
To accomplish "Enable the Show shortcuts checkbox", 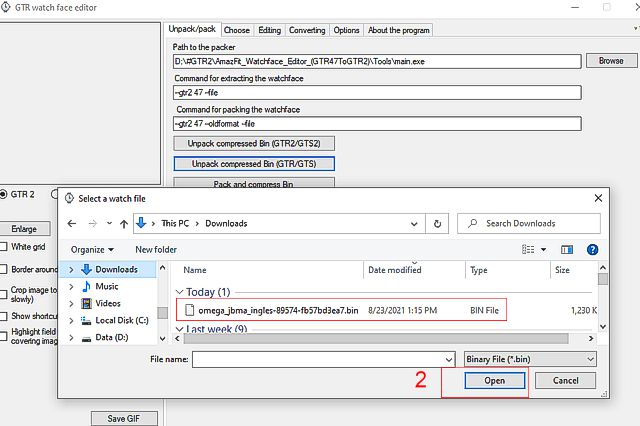I will point(4,316).
